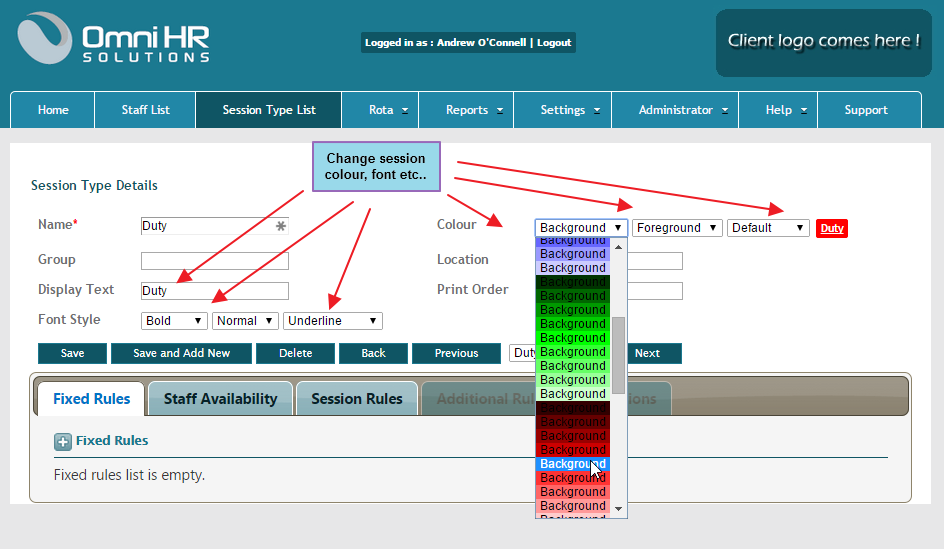Image resolution: width=944 pixels, height=560 pixels.
Task: Click the Display Text input field
Action: (x=214, y=291)
